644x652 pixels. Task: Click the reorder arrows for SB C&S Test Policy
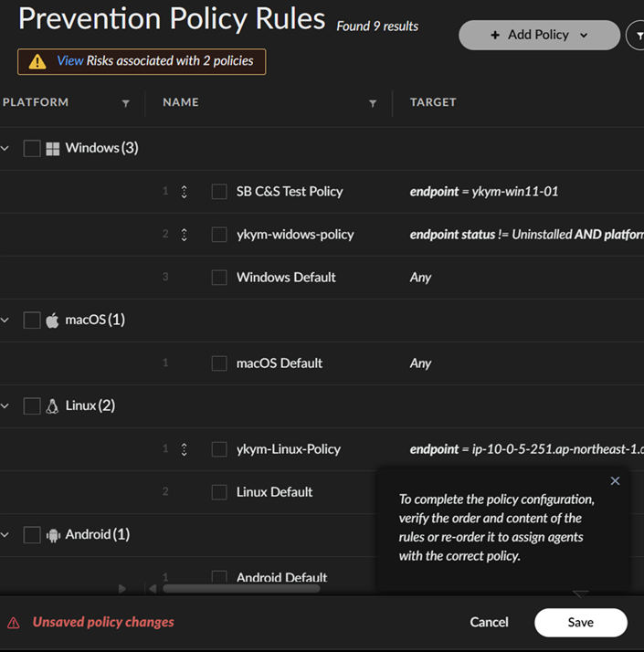(184, 192)
